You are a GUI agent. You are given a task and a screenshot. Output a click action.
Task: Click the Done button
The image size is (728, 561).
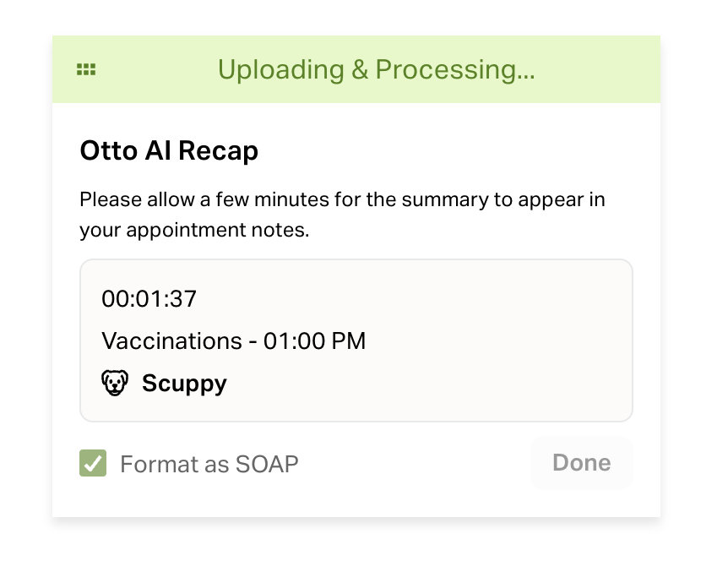click(x=581, y=462)
